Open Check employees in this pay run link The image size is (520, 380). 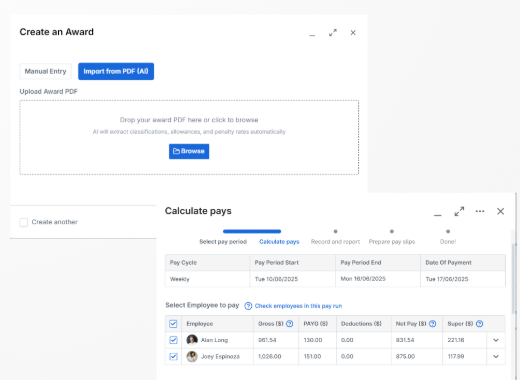click(x=298, y=306)
